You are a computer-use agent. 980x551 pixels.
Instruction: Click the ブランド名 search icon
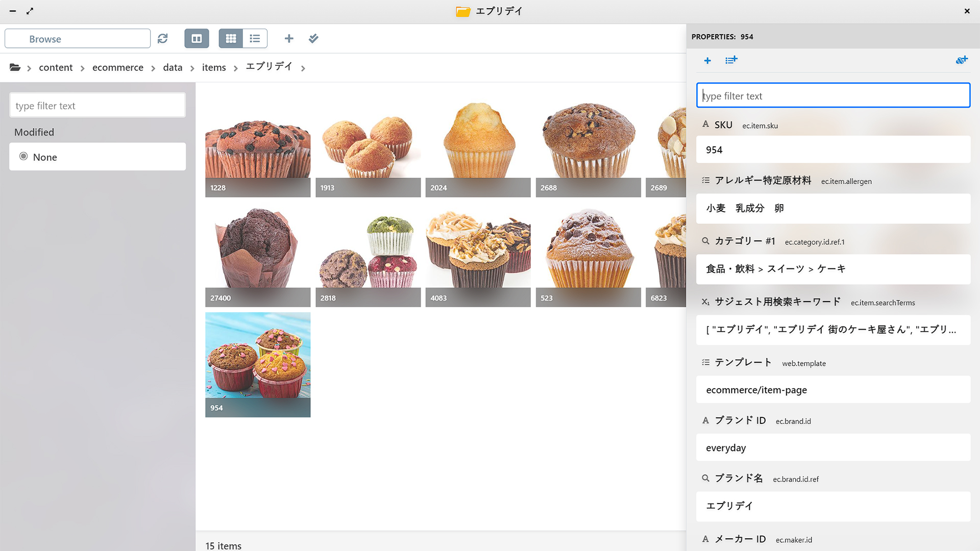coord(705,478)
